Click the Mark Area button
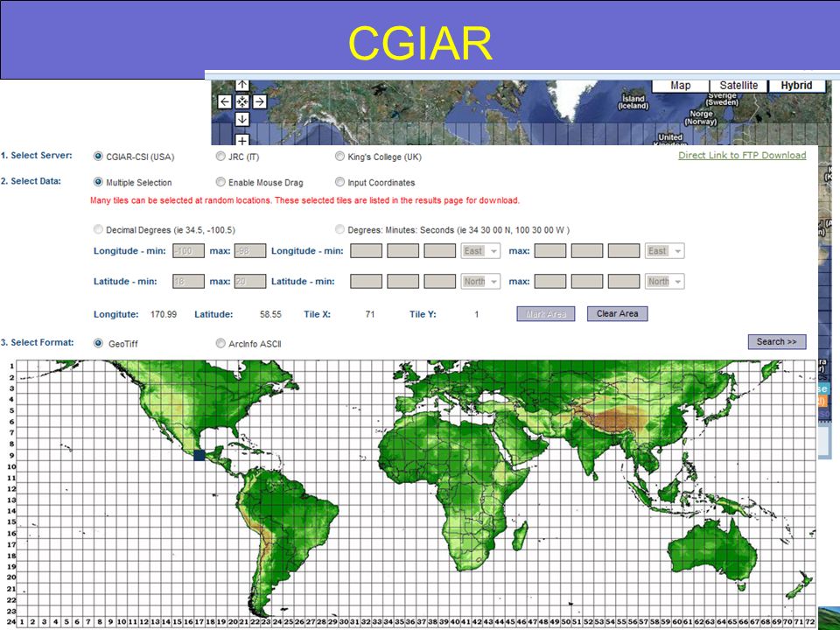 546,314
